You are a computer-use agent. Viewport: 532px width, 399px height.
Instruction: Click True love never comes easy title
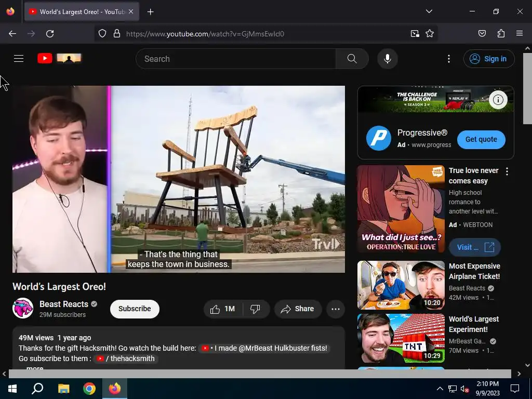tap(474, 176)
